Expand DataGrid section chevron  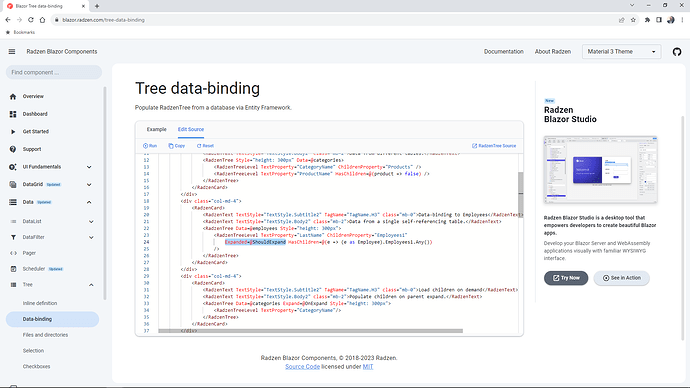[x=89, y=184]
